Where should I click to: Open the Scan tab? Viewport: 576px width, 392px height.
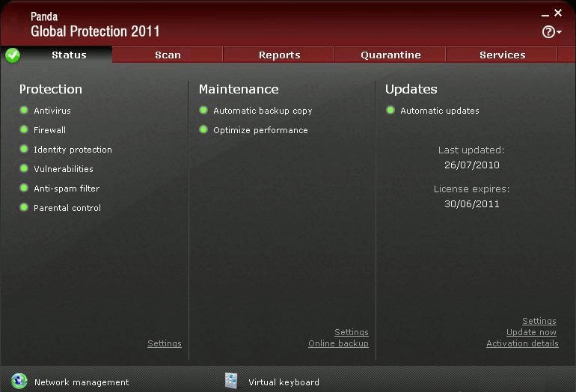click(168, 55)
